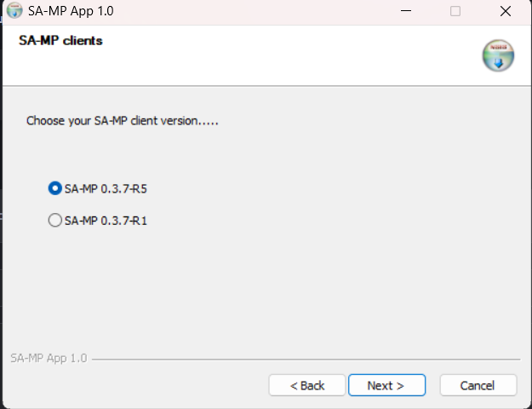Click empty title bar space beside the title
532x409 pixels.
click(255, 12)
